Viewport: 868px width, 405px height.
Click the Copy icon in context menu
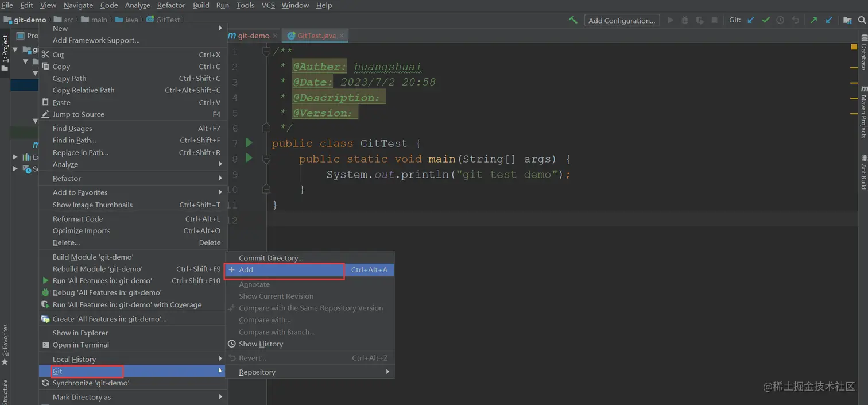(x=45, y=67)
